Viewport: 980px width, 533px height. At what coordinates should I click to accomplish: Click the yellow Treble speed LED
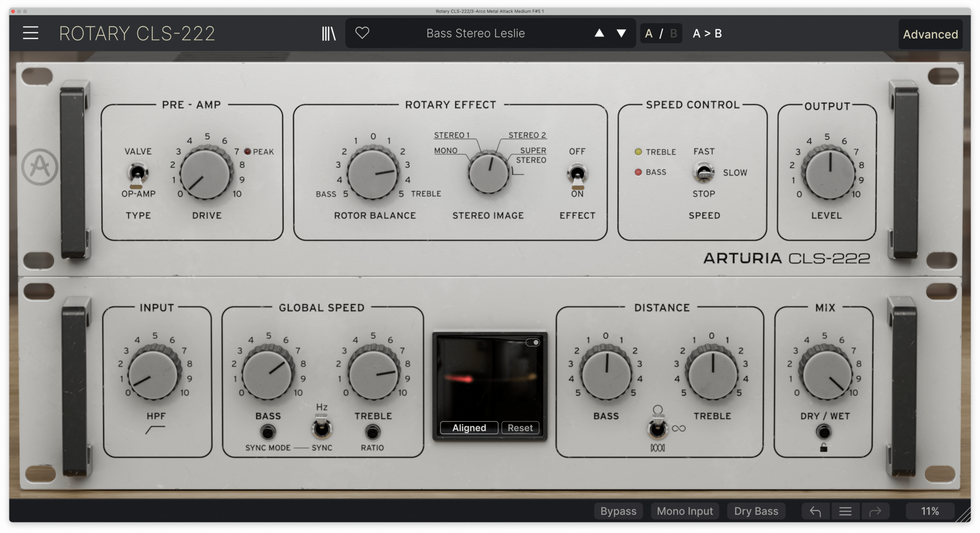(x=638, y=152)
